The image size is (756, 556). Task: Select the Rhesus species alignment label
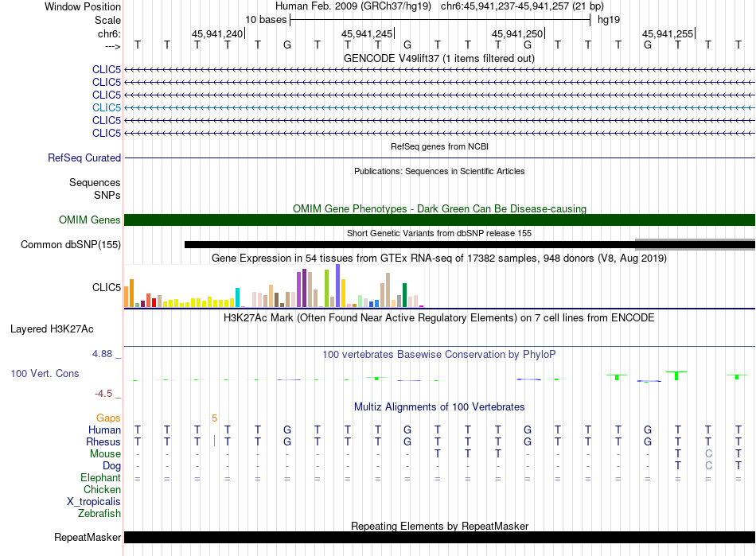[103, 441]
